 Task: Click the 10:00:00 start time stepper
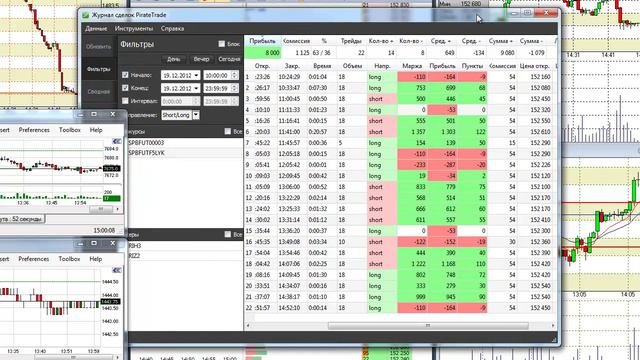[x=234, y=76]
